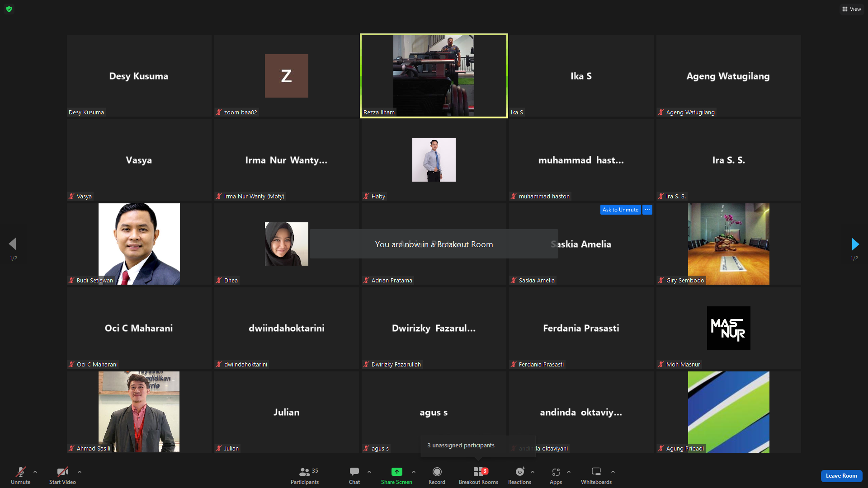Click the '3 unassigned participants' tooltip
The width and height of the screenshot is (868, 488).
click(478, 446)
